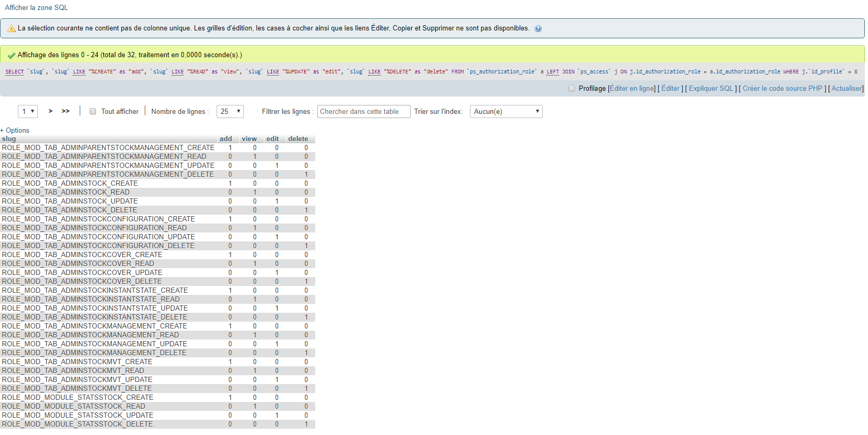The width and height of the screenshot is (868, 435).
Task: Jump to last page with double arrow
Action: (x=66, y=111)
